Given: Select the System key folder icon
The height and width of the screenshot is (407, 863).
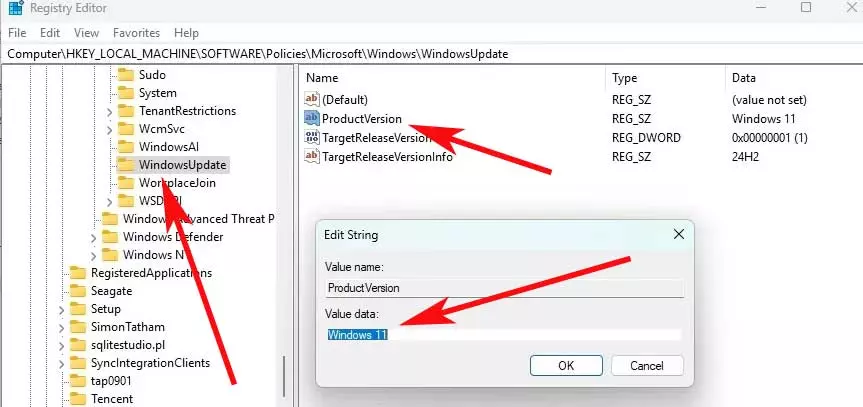Looking at the screenshot, I should point(126,93).
